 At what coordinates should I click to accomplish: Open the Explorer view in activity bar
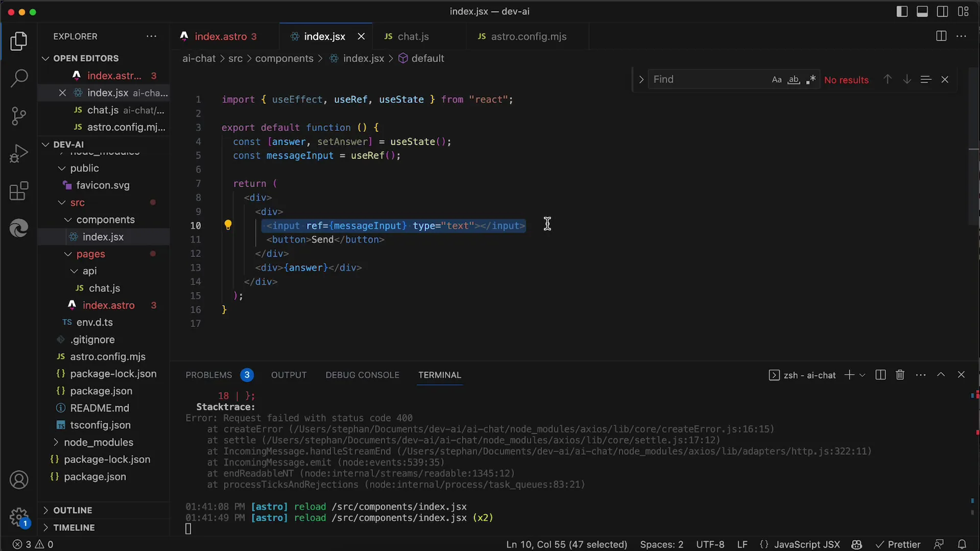[x=19, y=41]
